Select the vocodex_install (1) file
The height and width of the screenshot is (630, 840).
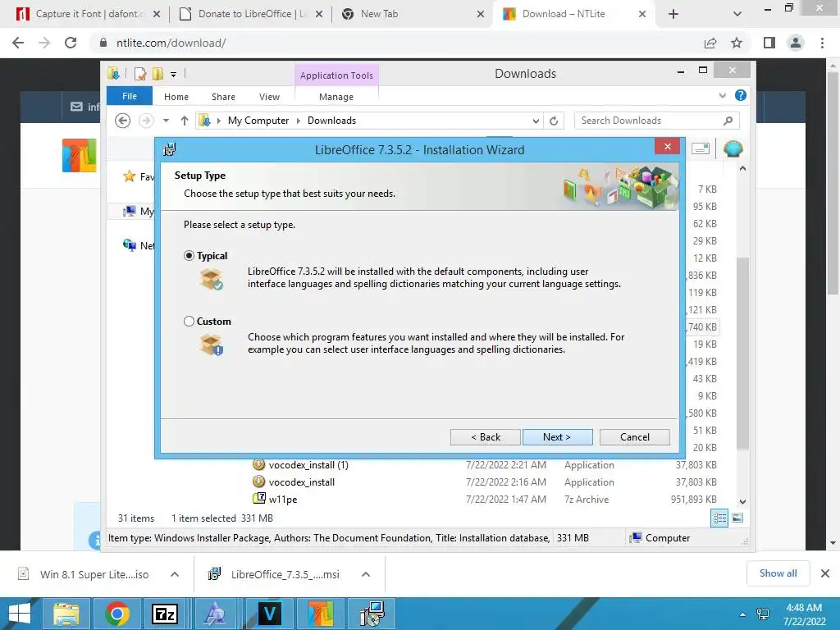click(308, 465)
